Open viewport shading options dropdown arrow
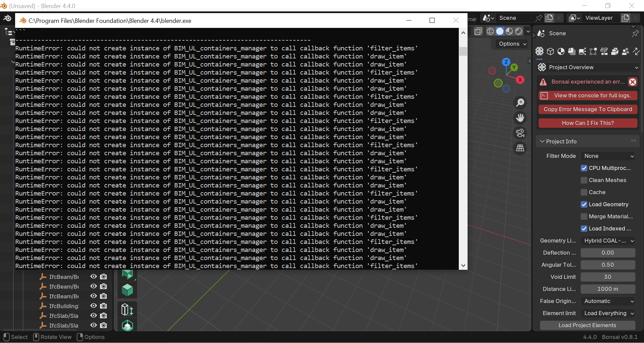 [528, 31]
